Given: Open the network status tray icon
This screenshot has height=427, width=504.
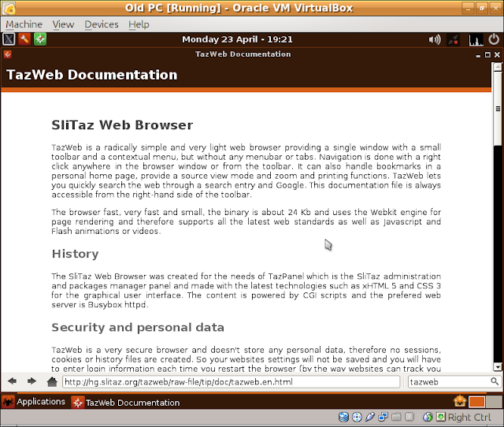Looking at the screenshot, I should [x=454, y=40].
